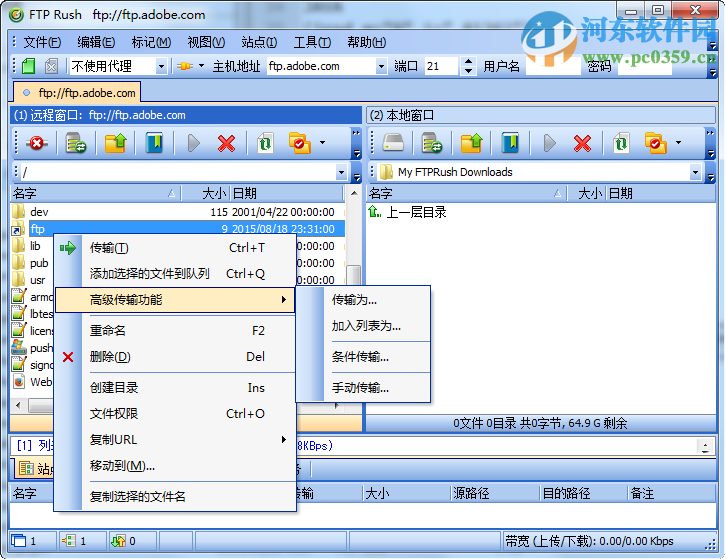Expand the host address dropdown
This screenshot has height=560, width=726.
[381, 66]
